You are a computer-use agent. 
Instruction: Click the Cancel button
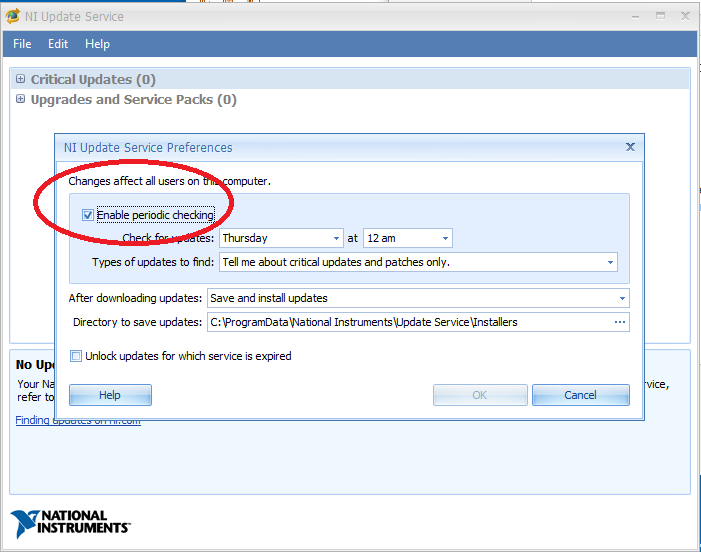tap(581, 395)
